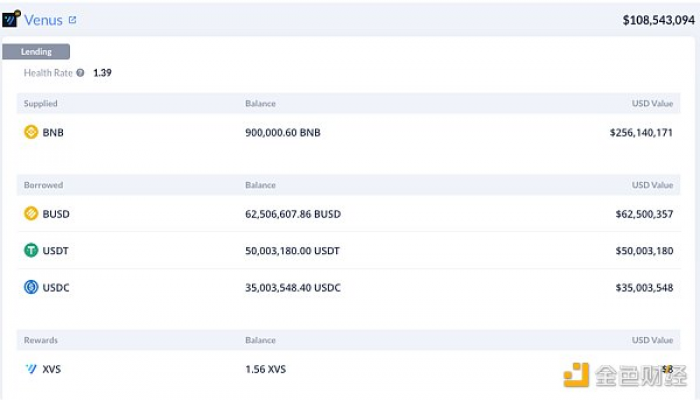Click the Venus protocol logo icon
The image size is (700, 400).
11,19
